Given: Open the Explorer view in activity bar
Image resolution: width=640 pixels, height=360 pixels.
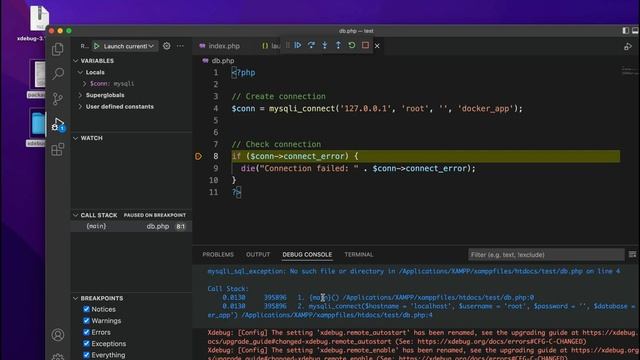Looking at the screenshot, I should click(x=58, y=49).
